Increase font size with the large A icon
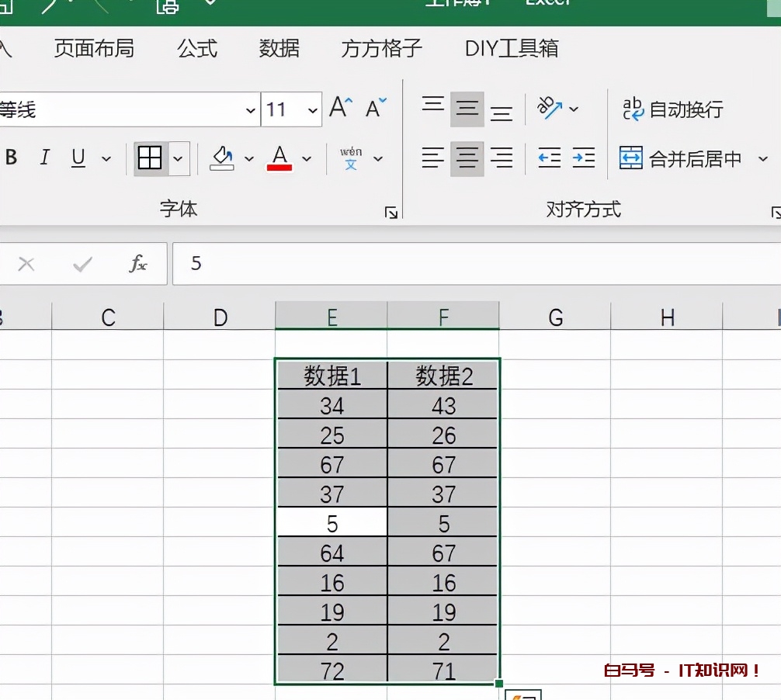 [x=341, y=109]
